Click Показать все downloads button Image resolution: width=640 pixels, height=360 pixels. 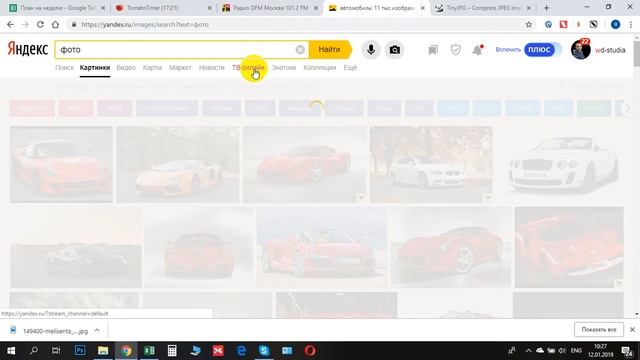click(599, 330)
